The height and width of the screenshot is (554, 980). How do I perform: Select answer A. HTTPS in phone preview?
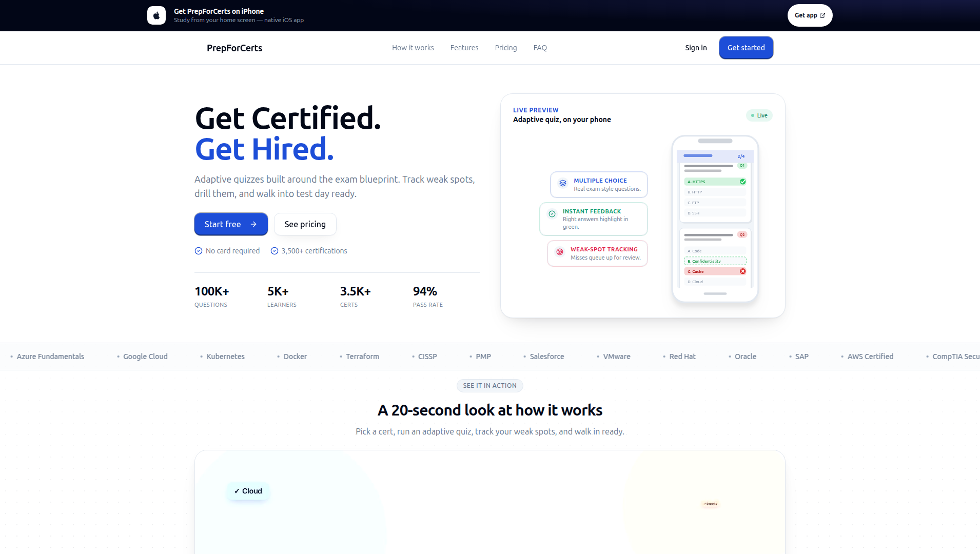715,182
